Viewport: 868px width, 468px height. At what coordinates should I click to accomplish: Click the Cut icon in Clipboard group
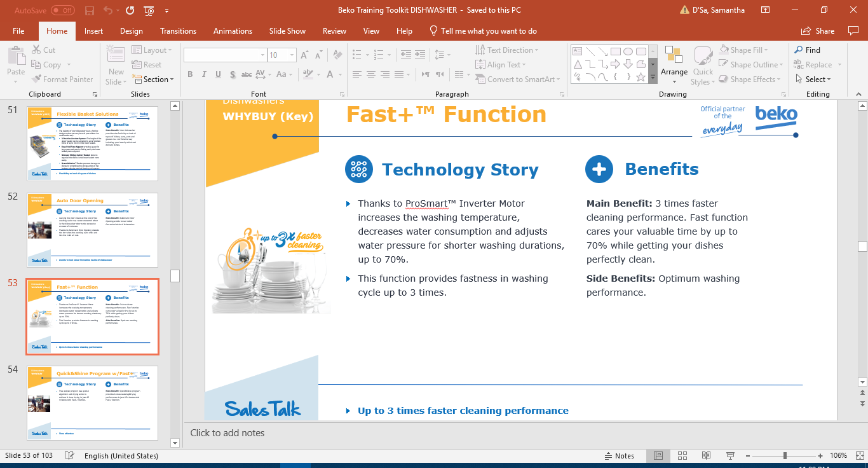(x=43, y=50)
